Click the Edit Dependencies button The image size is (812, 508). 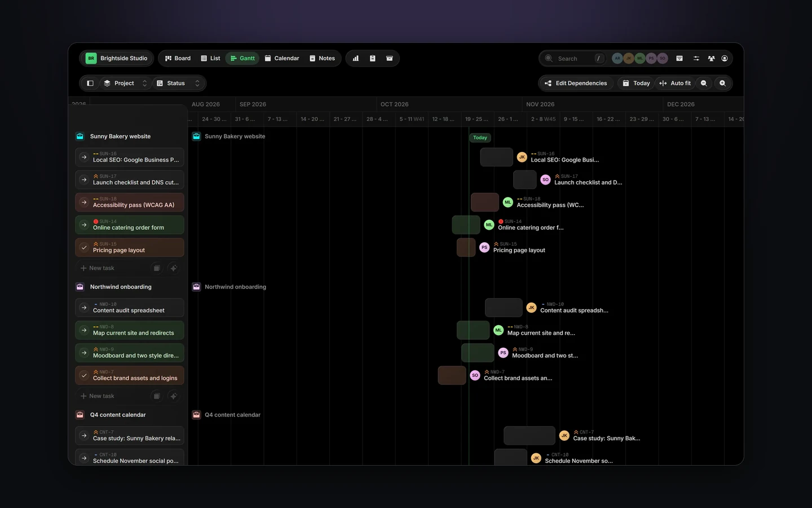(576, 83)
